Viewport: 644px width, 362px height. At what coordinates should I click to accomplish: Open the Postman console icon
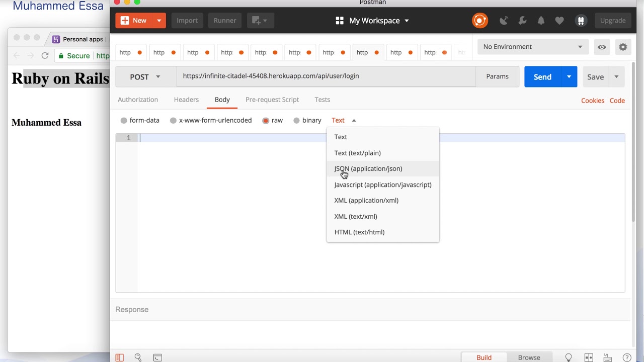pyautogui.click(x=157, y=357)
